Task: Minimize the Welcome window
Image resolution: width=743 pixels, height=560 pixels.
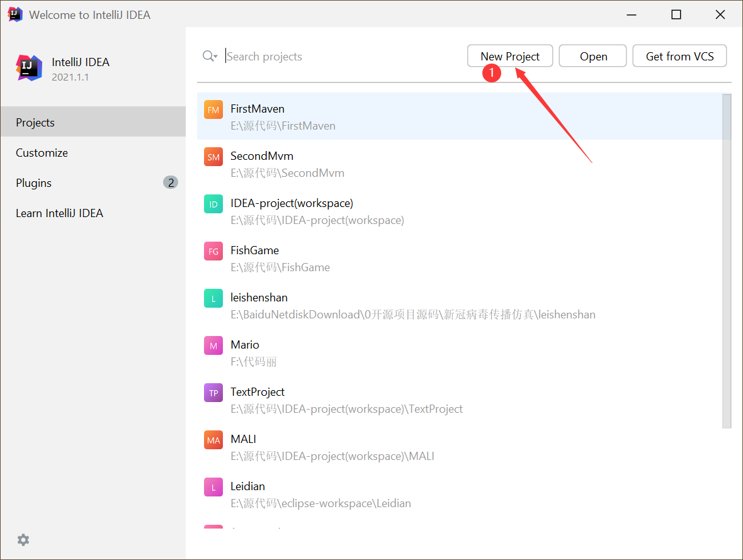Action: click(x=631, y=14)
